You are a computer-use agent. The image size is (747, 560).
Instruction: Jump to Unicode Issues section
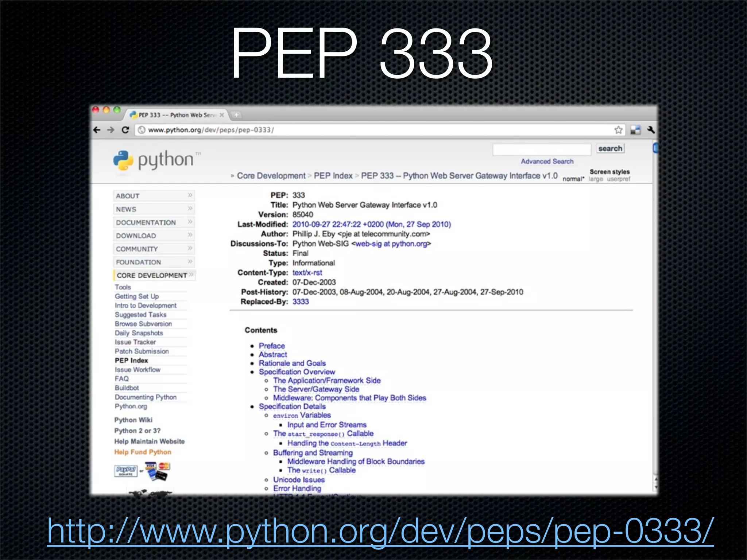click(x=299, y=480)
